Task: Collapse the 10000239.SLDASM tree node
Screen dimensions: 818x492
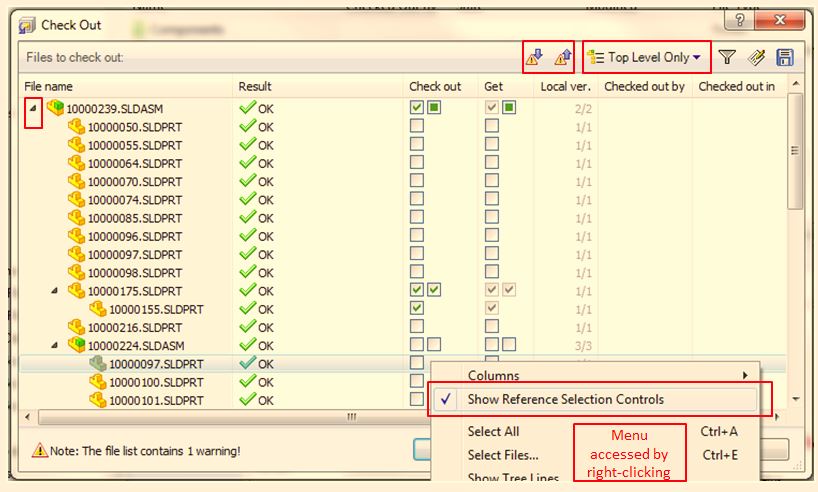Action: tap(32, 108)
